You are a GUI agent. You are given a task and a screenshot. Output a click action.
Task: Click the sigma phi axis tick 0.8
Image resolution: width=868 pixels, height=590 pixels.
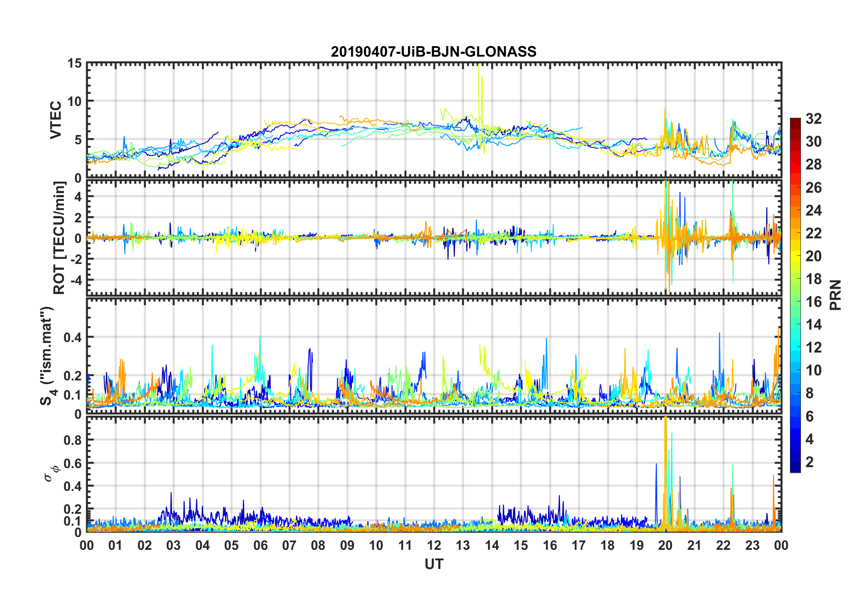coord(73,440)
